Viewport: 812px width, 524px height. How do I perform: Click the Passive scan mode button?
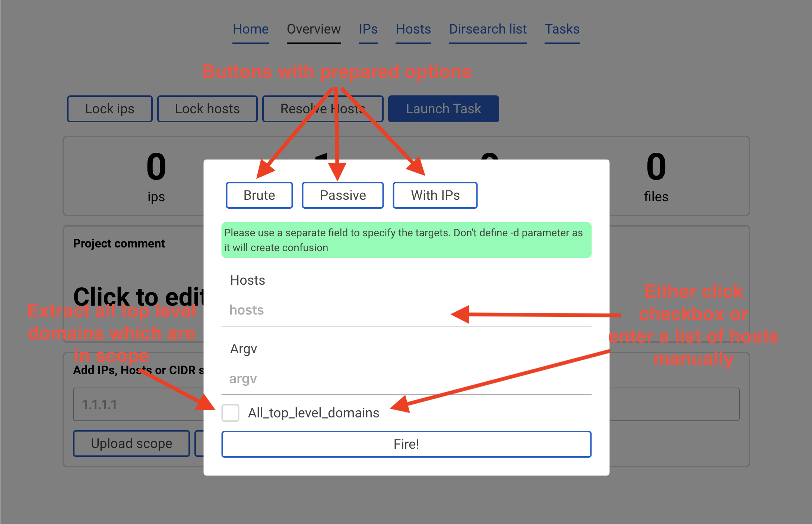coord(343,194)
